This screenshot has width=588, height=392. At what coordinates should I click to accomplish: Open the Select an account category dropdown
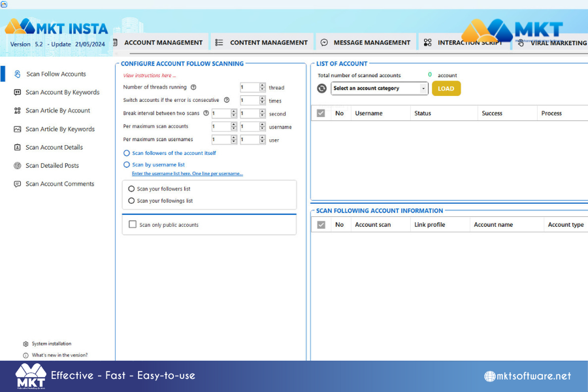(379, 89)
